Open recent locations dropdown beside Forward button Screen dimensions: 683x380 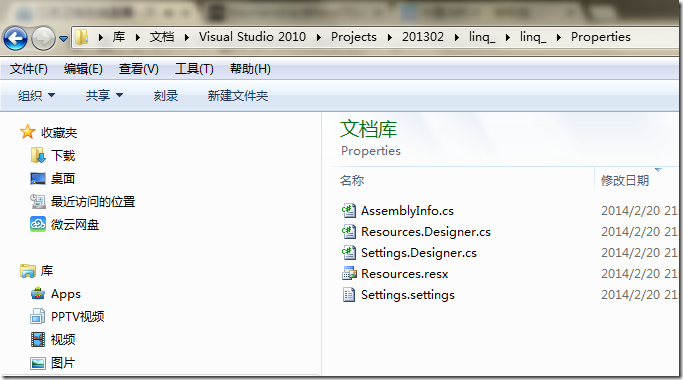pyautogui.click(x=64, y=39)
